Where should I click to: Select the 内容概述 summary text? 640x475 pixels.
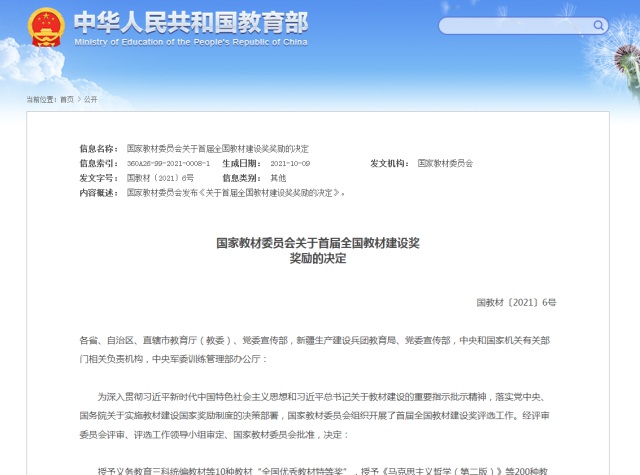[236, 193]
